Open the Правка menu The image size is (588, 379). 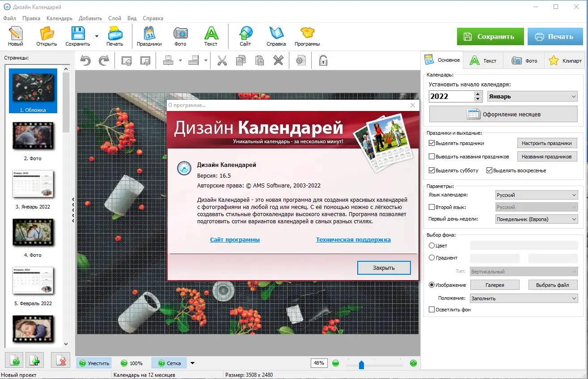click(31, 18)
